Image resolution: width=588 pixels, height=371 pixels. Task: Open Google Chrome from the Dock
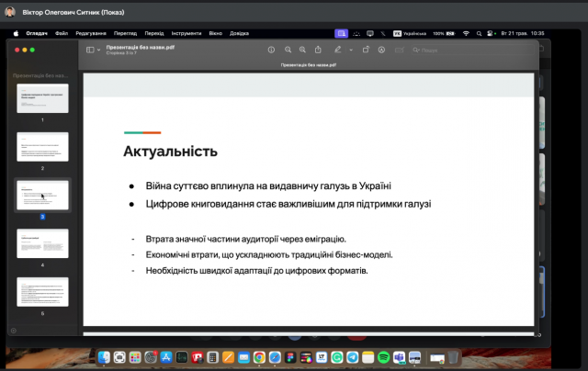click(x=259, y=357)
